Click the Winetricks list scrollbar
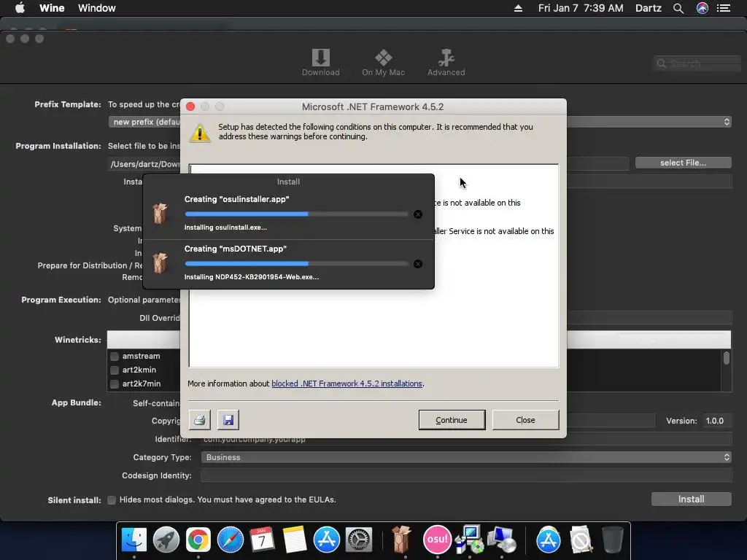 pyautogui.click(x=727, y=357)
